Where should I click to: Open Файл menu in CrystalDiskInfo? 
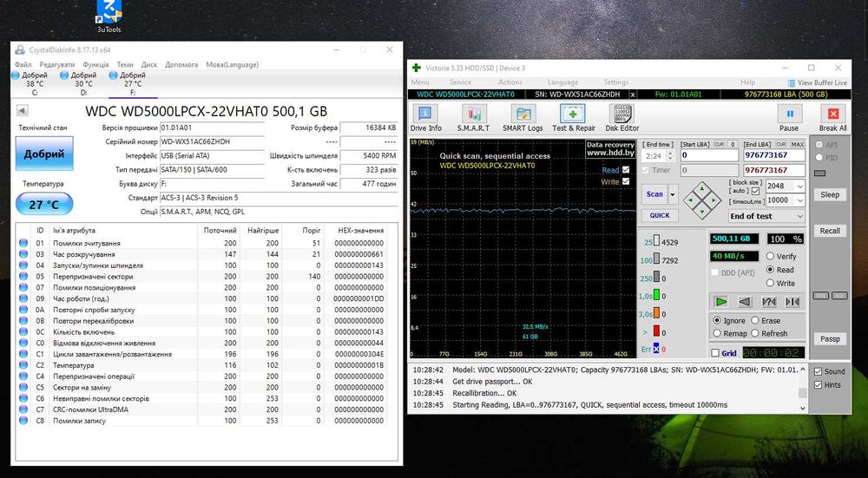click(23, 65)
